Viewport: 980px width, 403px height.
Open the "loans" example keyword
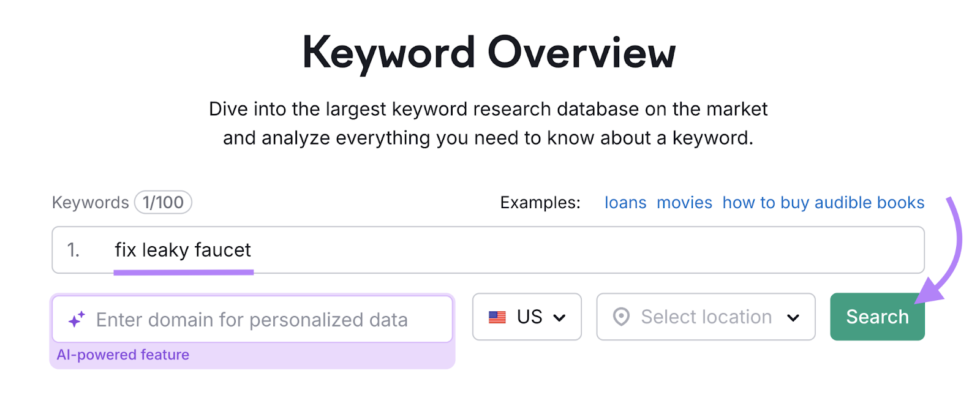(x=625, y=202)
